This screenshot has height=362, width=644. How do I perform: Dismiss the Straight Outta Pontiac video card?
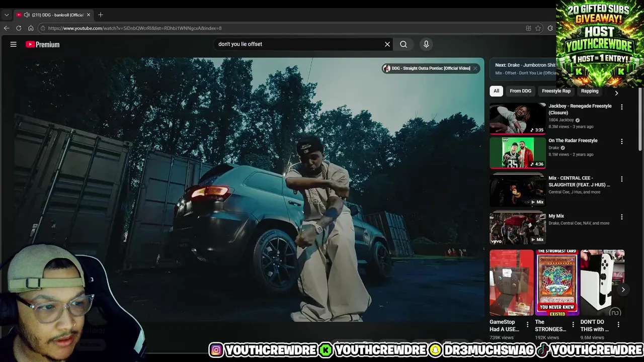(x=475, y=68)
